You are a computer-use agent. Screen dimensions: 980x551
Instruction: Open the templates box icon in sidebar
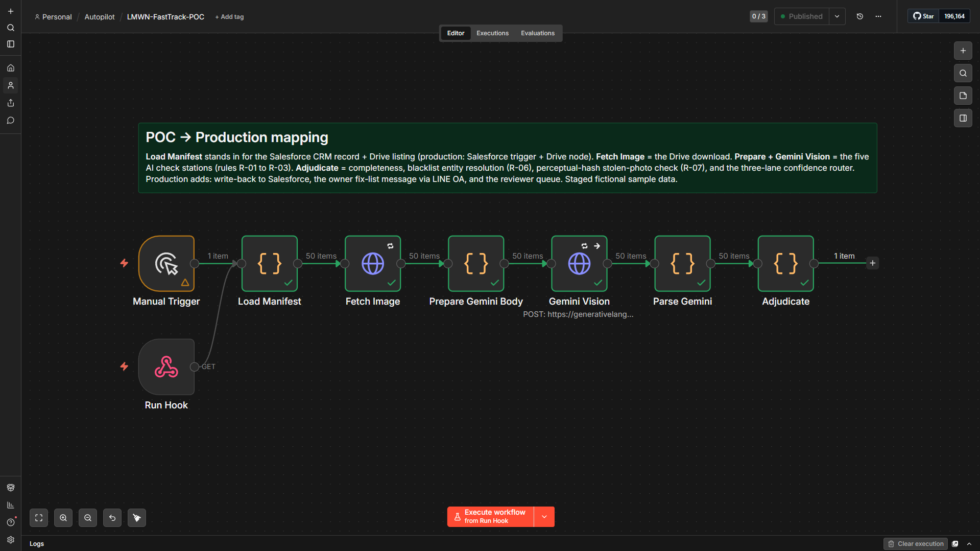point(11,488)
